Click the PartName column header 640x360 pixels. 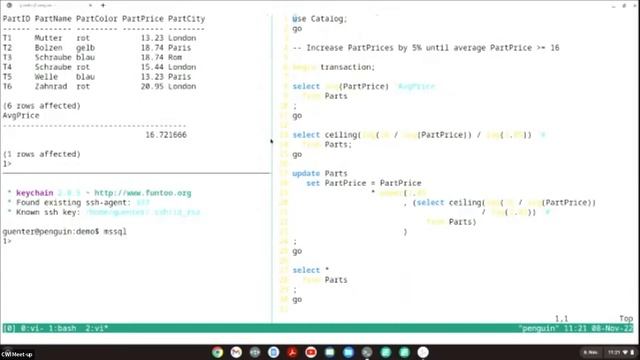[x=53, y=19]
